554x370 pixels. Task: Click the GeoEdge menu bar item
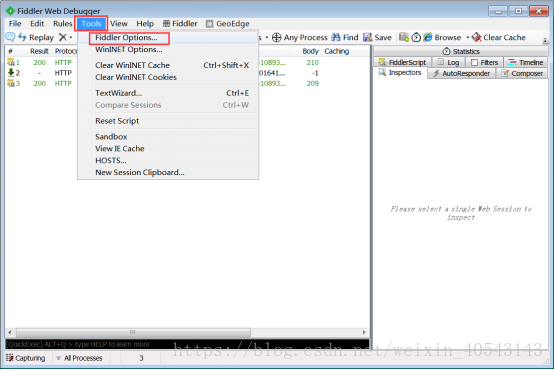(228, 24)
